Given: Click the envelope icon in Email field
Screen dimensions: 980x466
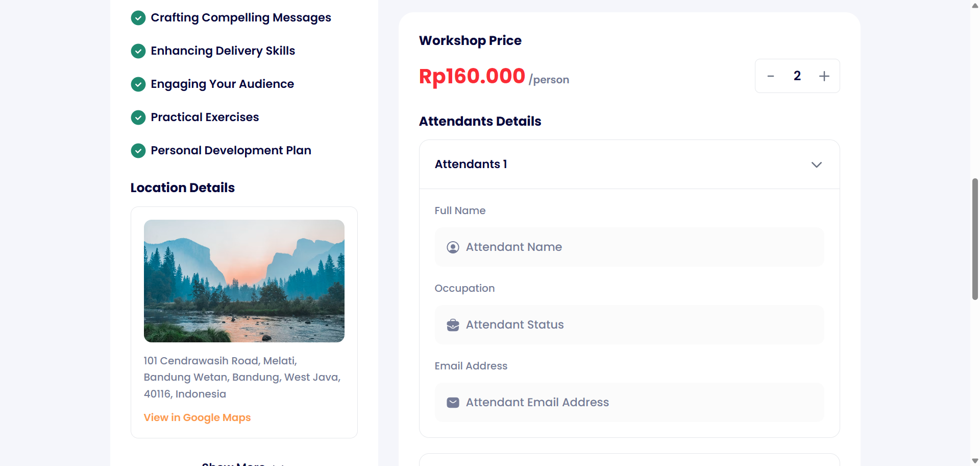Looking at the screenshot, I should click(x=453, y=403).
